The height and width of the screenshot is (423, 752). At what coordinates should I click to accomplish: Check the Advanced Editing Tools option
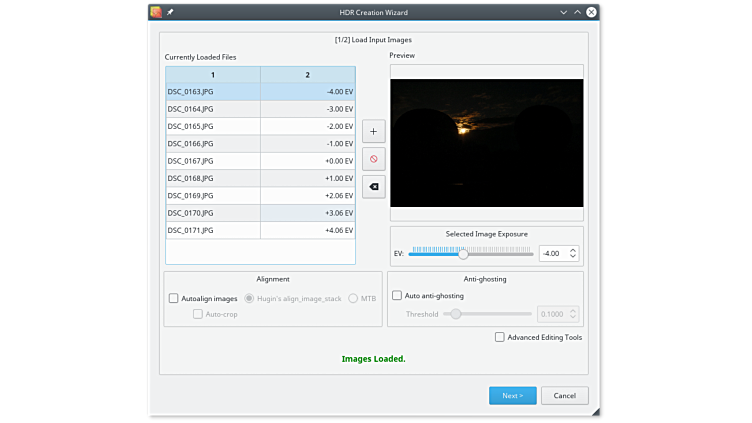500,337
